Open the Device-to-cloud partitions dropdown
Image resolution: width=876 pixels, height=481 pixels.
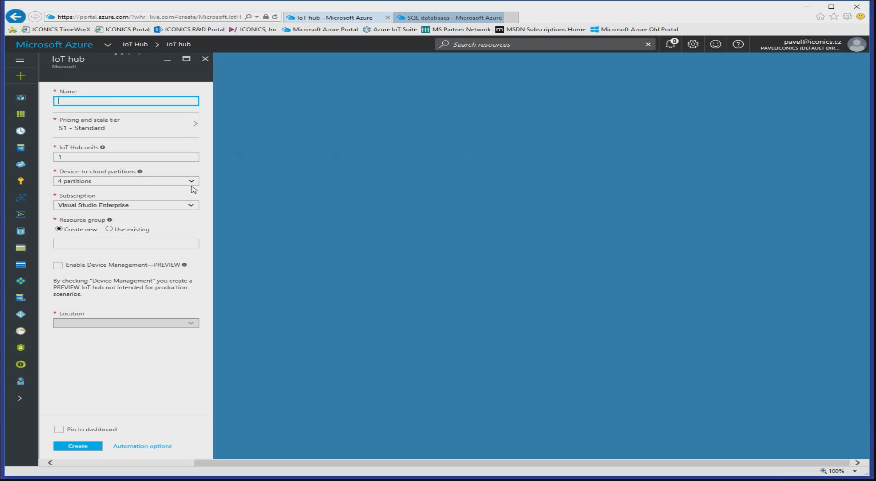126,181
